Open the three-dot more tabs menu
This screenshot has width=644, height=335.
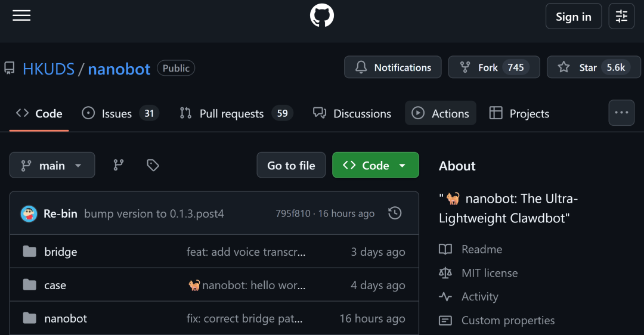pos(621,113)
